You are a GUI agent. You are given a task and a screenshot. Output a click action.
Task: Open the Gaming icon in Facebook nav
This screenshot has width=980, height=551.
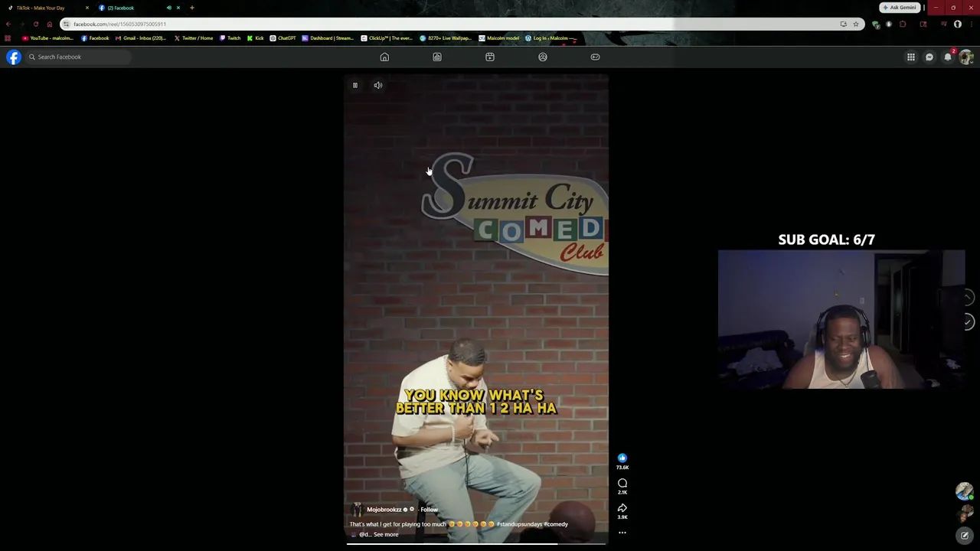click(595, 57)
